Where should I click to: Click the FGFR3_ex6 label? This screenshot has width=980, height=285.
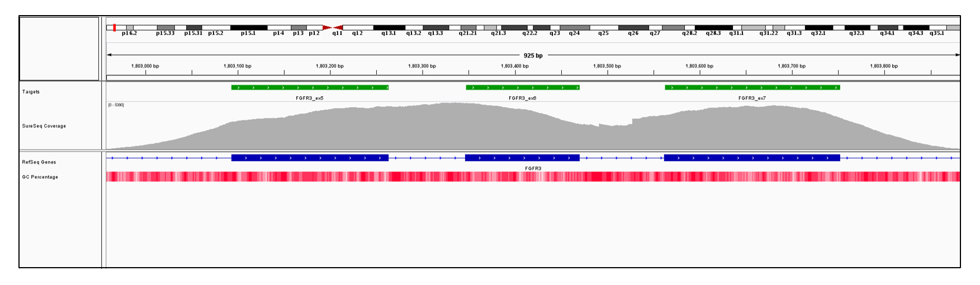[x=523, y=98]
